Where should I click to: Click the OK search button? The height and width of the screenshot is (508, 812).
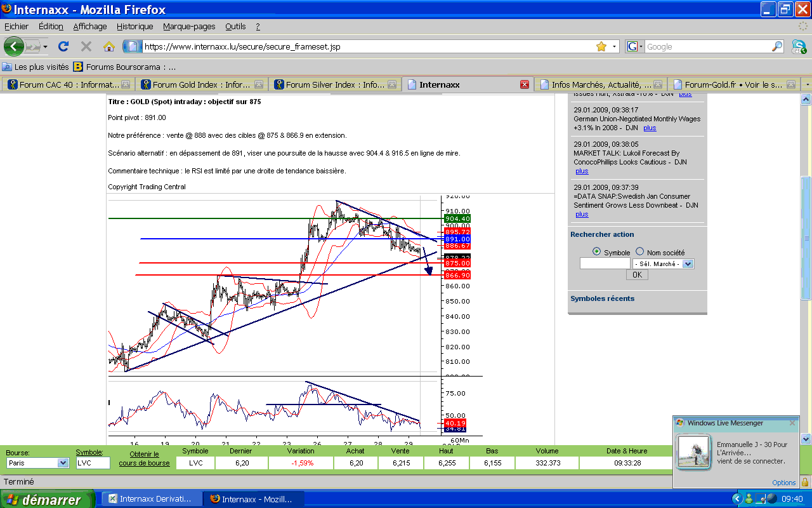click(x=637, y=275)
